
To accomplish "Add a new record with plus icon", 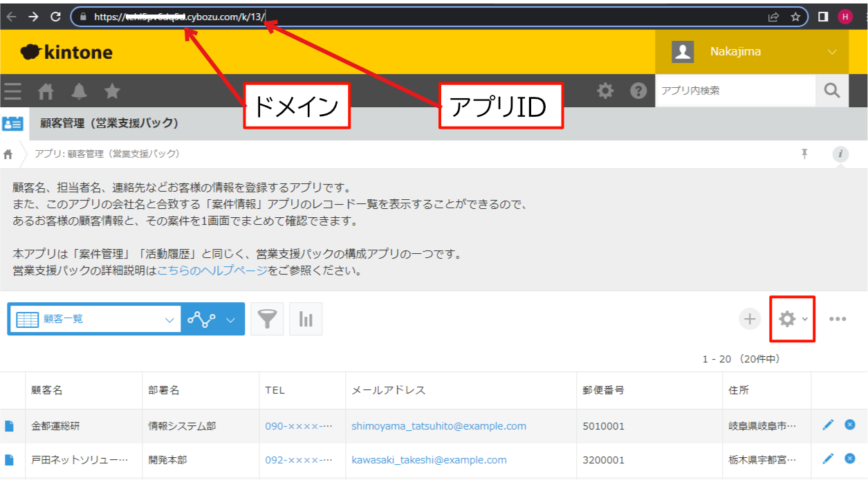I will (750, 319).
